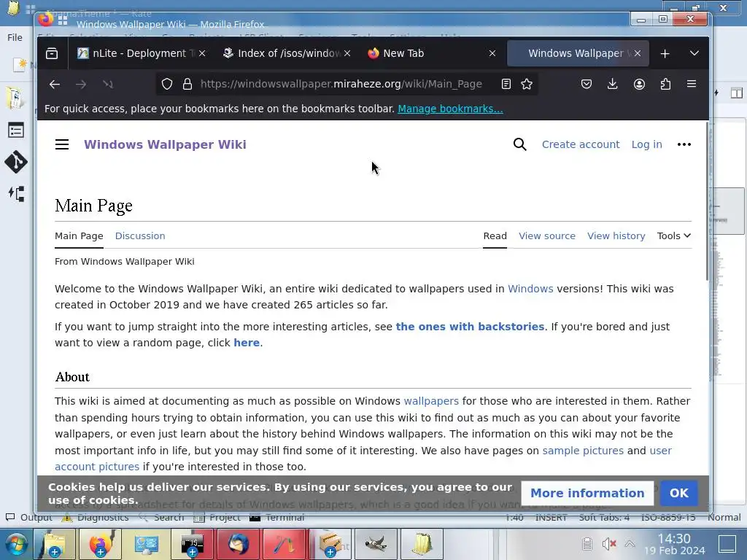This screenshot has width=747, height=560.
Task: Toggle reader view icon in address bar
Action: click(506, 85)
